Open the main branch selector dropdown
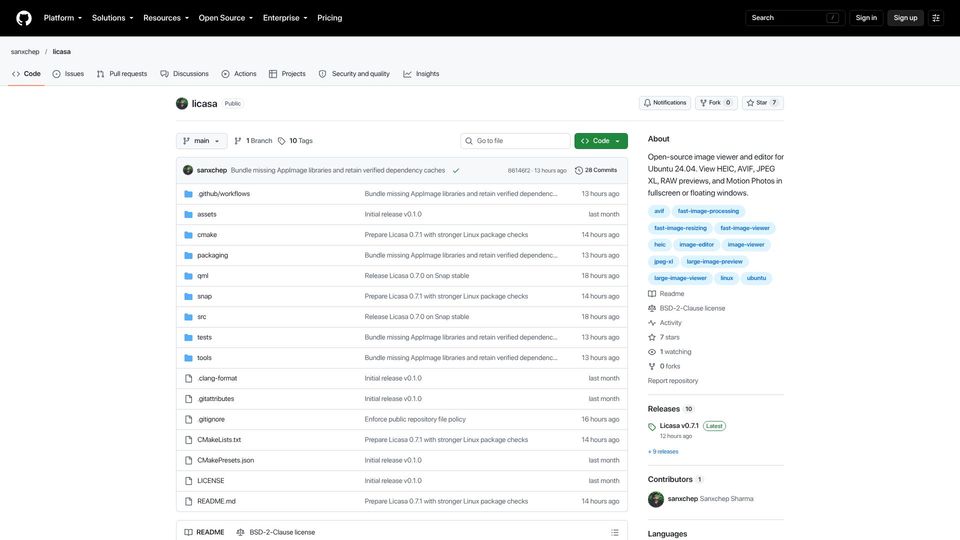This screenshot has width=960, height=540. [x=201, y=141]
